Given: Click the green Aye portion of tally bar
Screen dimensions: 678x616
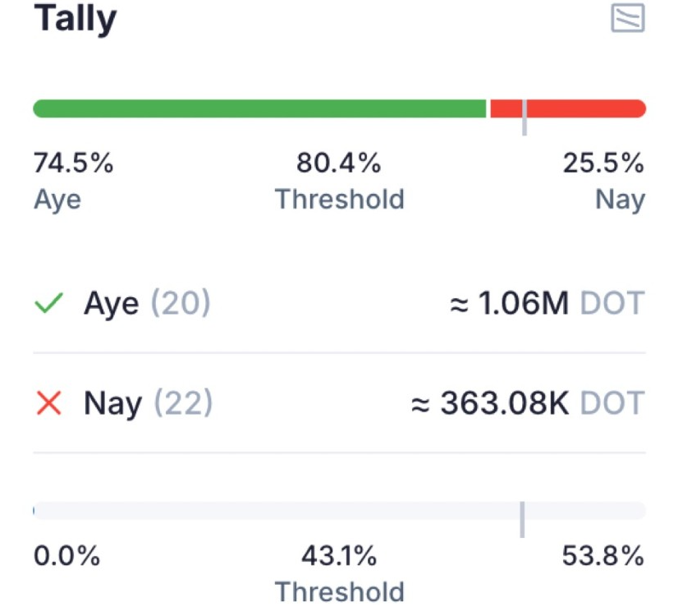Looking at the screenshot, I should (259, 109).
